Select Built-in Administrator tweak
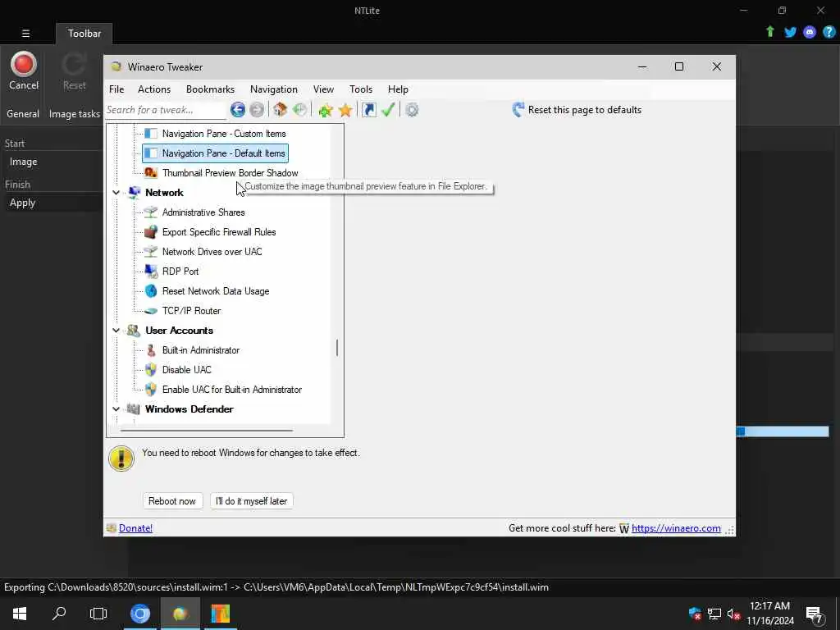 pos(200,350)
